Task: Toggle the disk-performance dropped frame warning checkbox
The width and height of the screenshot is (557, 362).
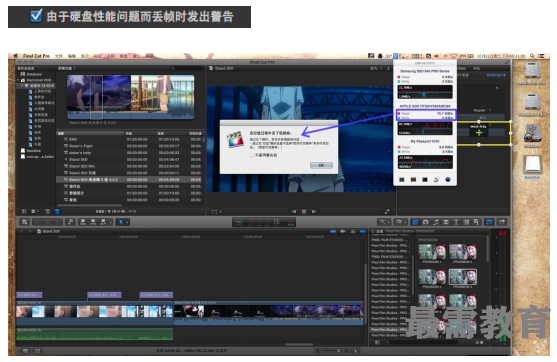Action: 36,16
